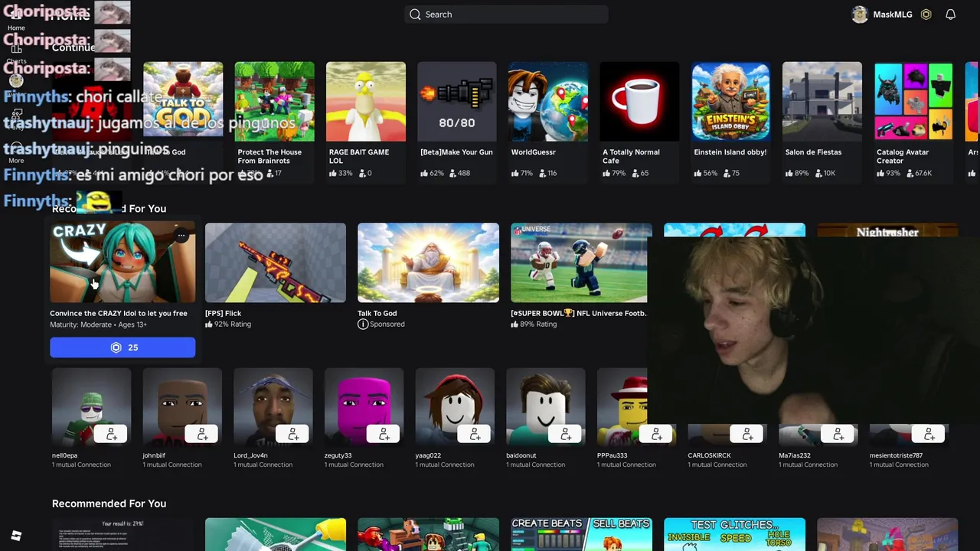The image size is (980, 551).
Task: Add PPPau333 as a connection
Action: point(656,434)
